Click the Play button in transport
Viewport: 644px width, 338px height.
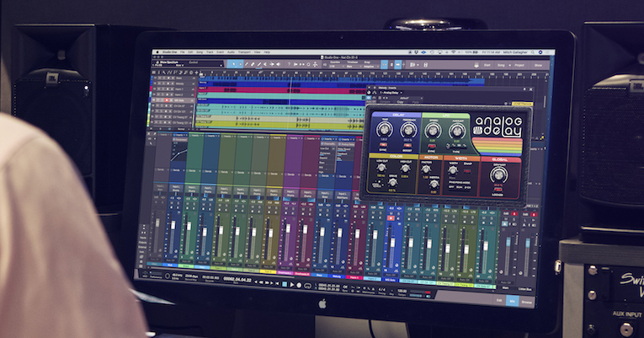(291, 285)
